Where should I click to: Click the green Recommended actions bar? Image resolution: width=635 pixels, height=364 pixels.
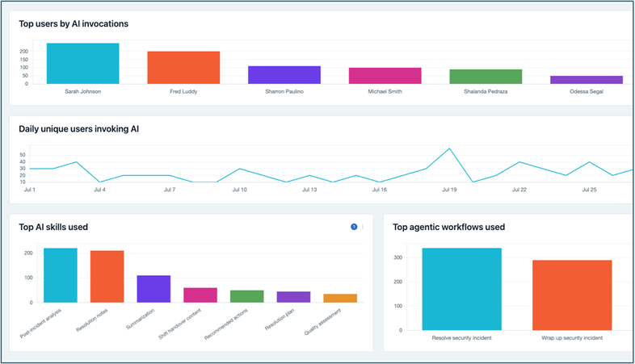pyautogui.click(x=247, y=296)
